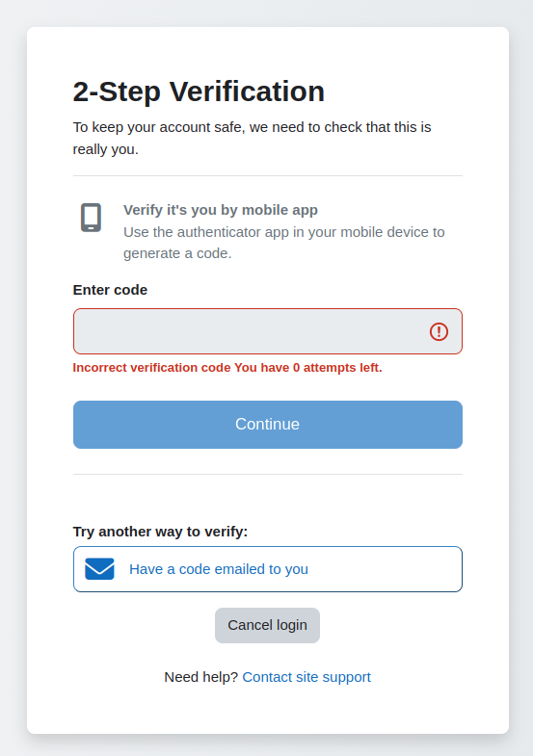This screenshot has height=756, width=533.
Task: Click the red exclamation error icon
Action: (x=439, y=331)
